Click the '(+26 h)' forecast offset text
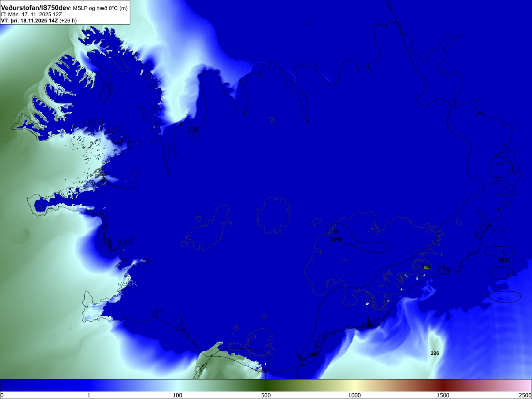Image resolution: width=532 pixels, height=399 pixels. (68, 20)
